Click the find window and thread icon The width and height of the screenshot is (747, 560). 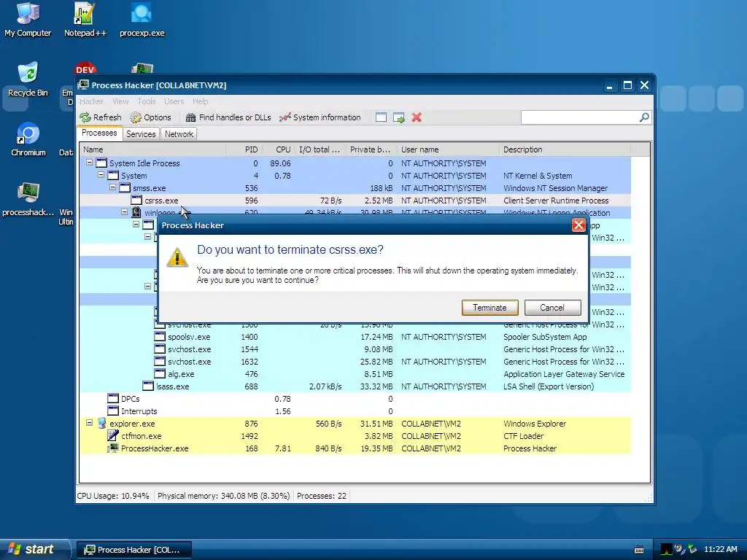(x=399, y=117)
